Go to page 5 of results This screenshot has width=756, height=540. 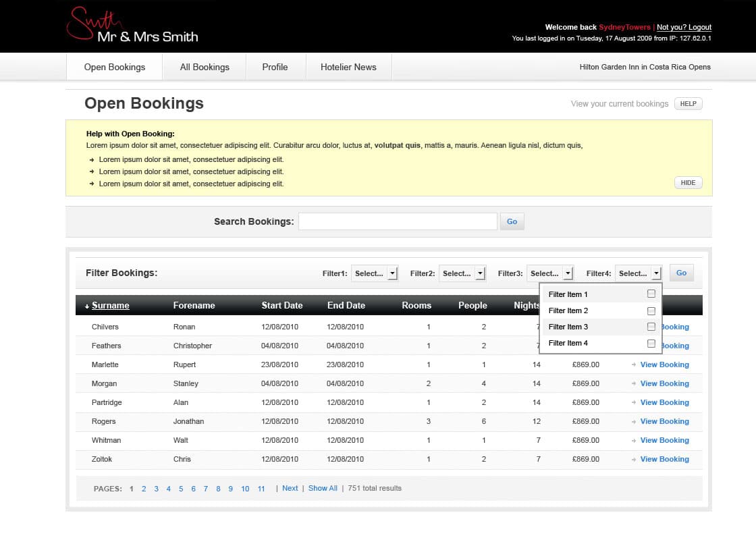click(x=181, y=489)
